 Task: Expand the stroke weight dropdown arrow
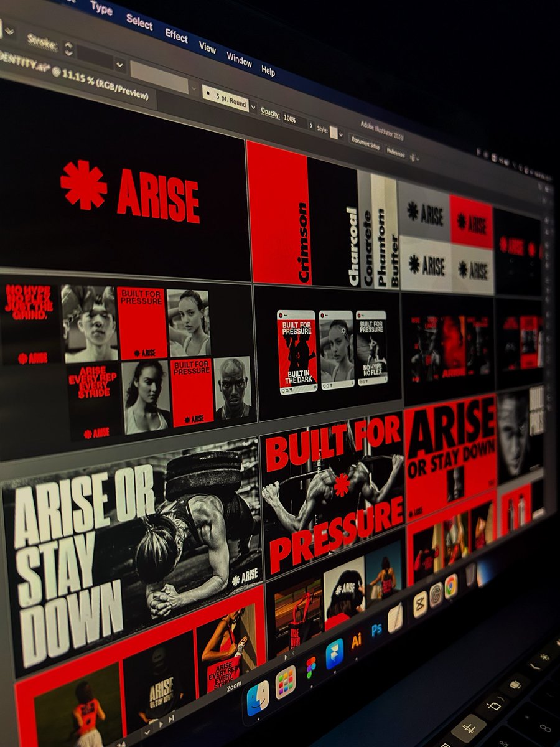tap(120, 64)
